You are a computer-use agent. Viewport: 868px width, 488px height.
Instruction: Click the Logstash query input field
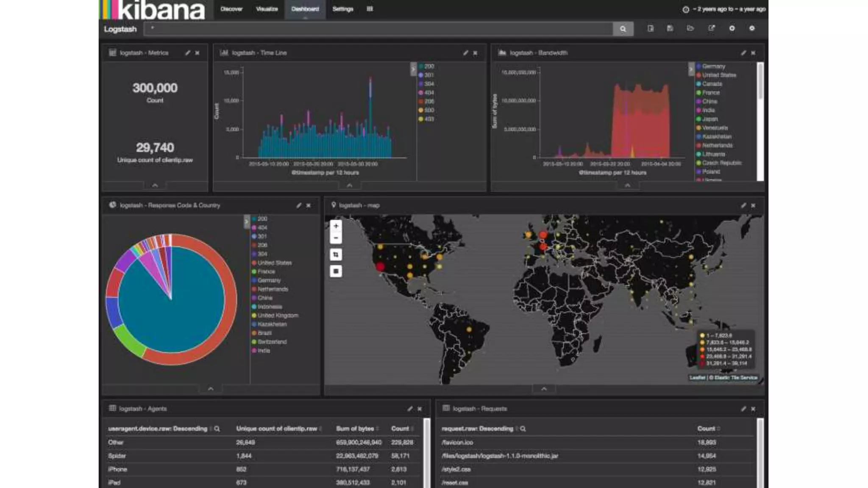tap(377, 29)
